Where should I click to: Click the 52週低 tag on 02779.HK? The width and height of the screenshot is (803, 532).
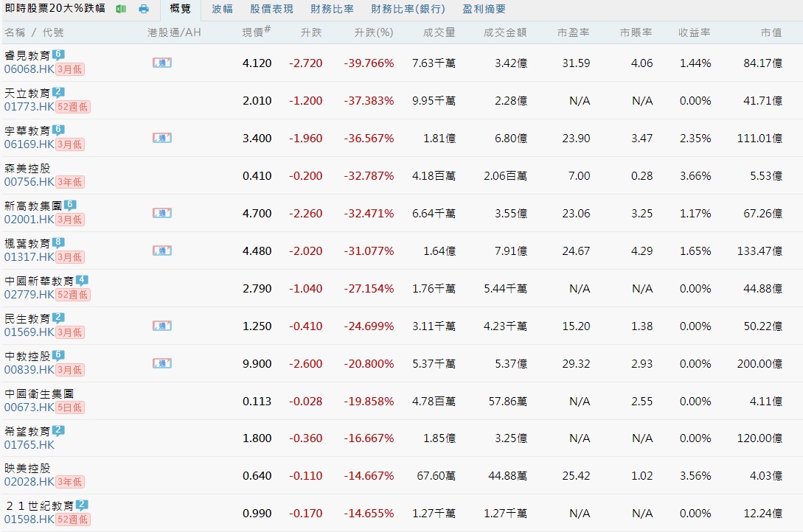click(73, 295)
